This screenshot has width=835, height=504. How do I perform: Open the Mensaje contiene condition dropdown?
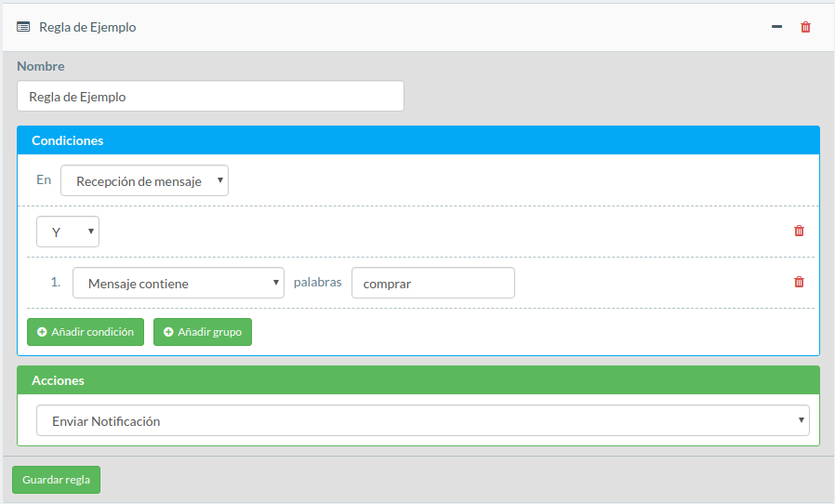[179, 283]
